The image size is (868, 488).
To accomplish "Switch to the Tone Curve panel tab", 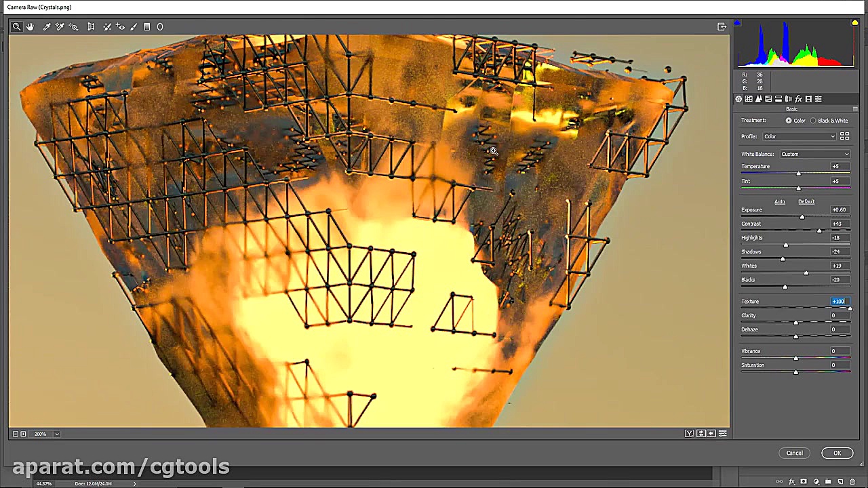I will pyautogui.click(x=749, y=99).
